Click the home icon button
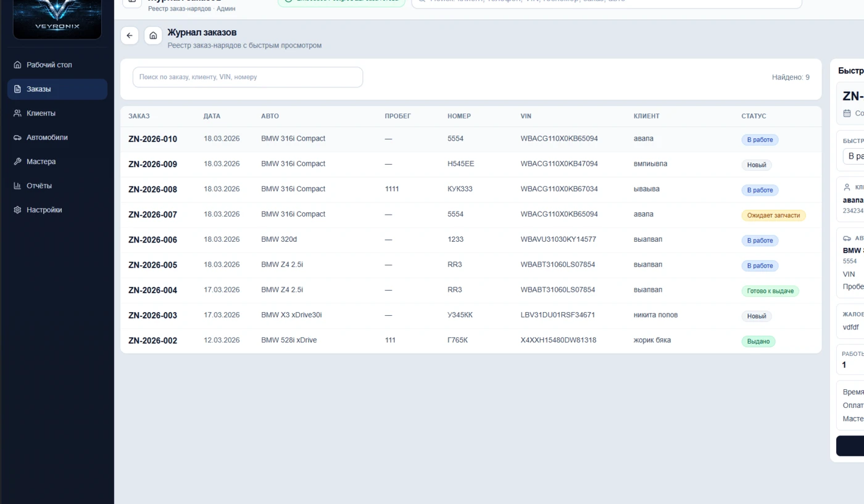 point(153,36)
